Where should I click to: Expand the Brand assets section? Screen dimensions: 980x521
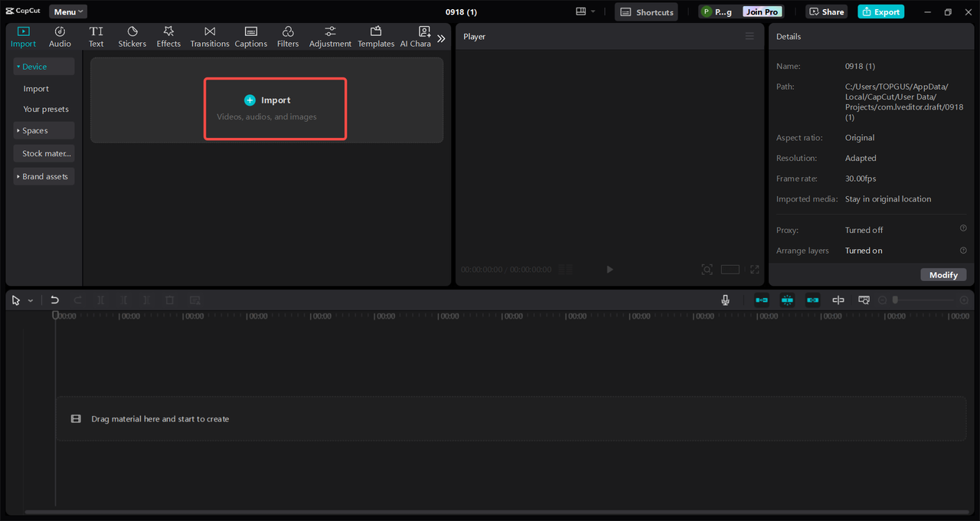pos(44,176)
